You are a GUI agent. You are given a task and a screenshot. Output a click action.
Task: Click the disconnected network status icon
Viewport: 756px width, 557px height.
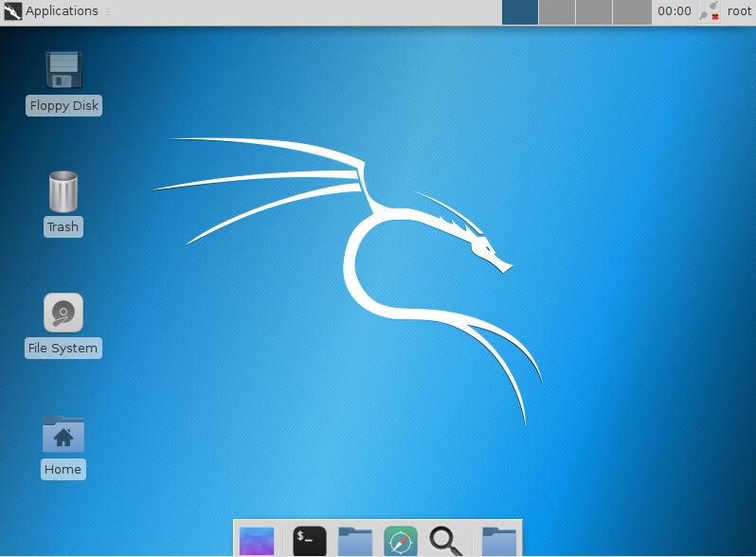[710, 11]
